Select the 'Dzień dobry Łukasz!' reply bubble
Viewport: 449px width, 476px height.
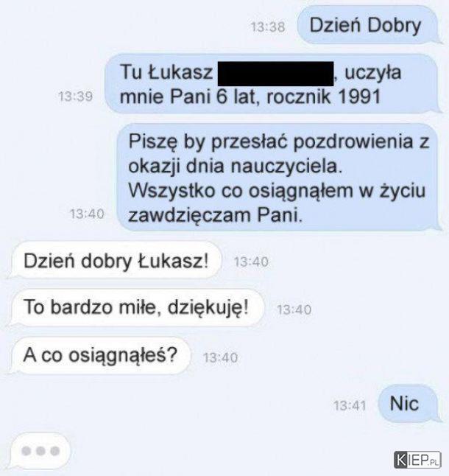point(116,260)
